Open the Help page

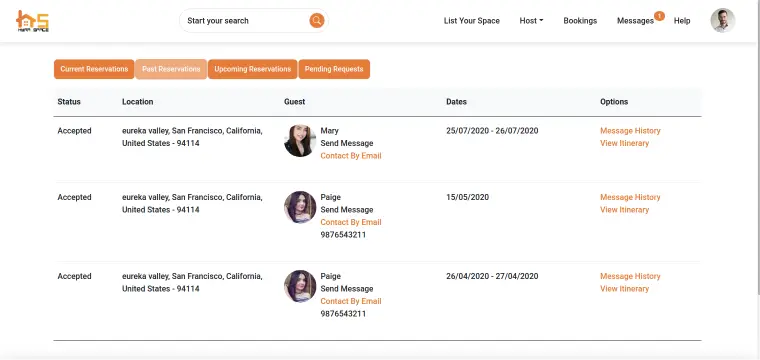pyautogui.click(x=682, y=21)
